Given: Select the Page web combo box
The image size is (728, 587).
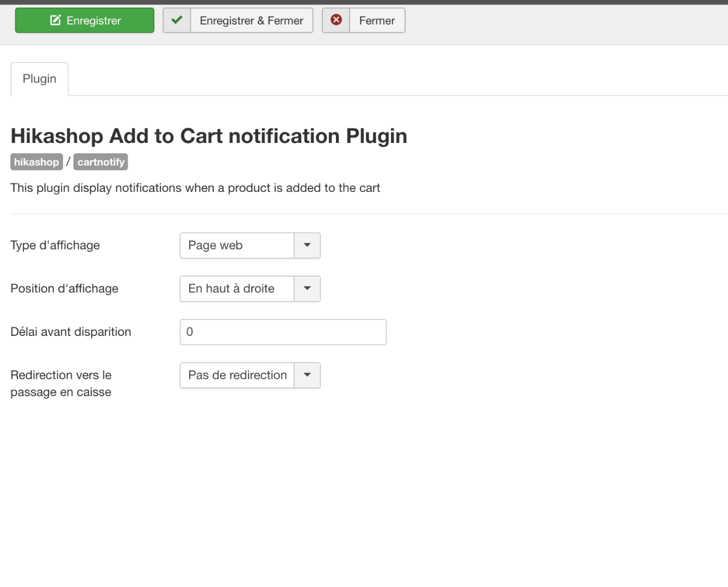Looking at the screenshot, I should [x=237, y=246].
